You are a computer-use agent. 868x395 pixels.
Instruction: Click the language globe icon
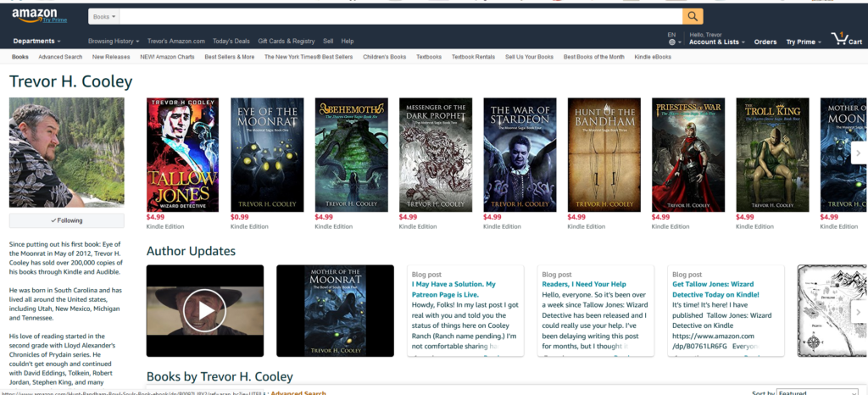[672, 42]
